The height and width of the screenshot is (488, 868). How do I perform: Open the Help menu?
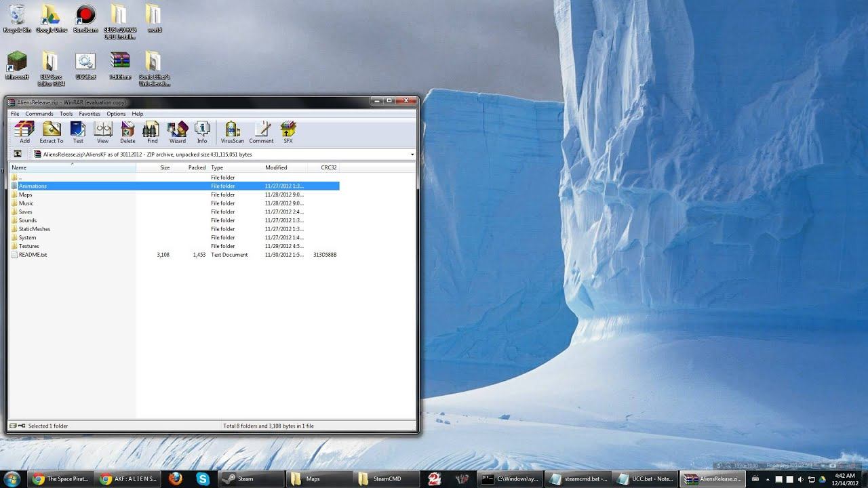pyautogui.click(x=138, y=114)
